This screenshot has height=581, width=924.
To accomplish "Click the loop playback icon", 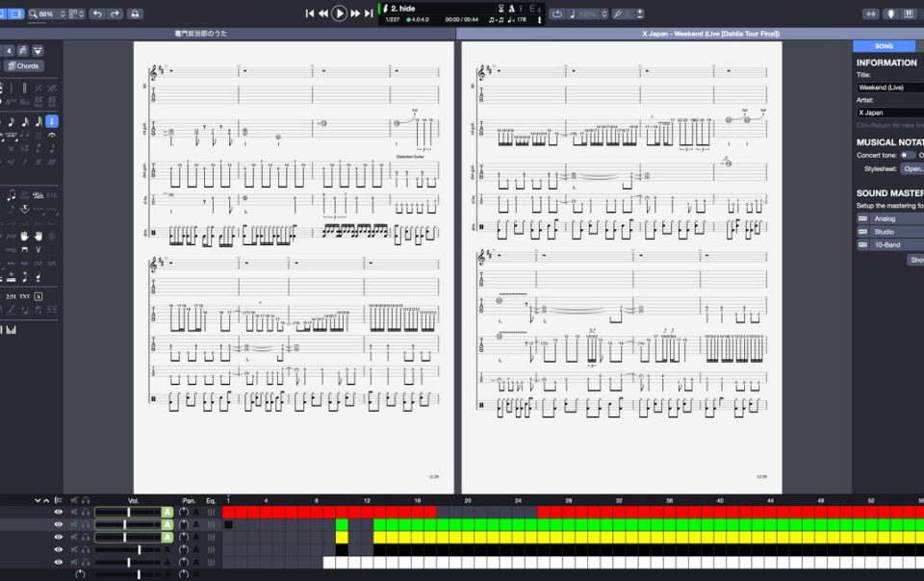I will click(x=557, y=13).
